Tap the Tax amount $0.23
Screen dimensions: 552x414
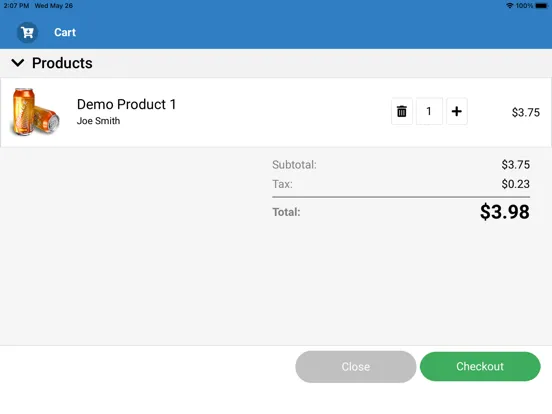click(515, 184)
